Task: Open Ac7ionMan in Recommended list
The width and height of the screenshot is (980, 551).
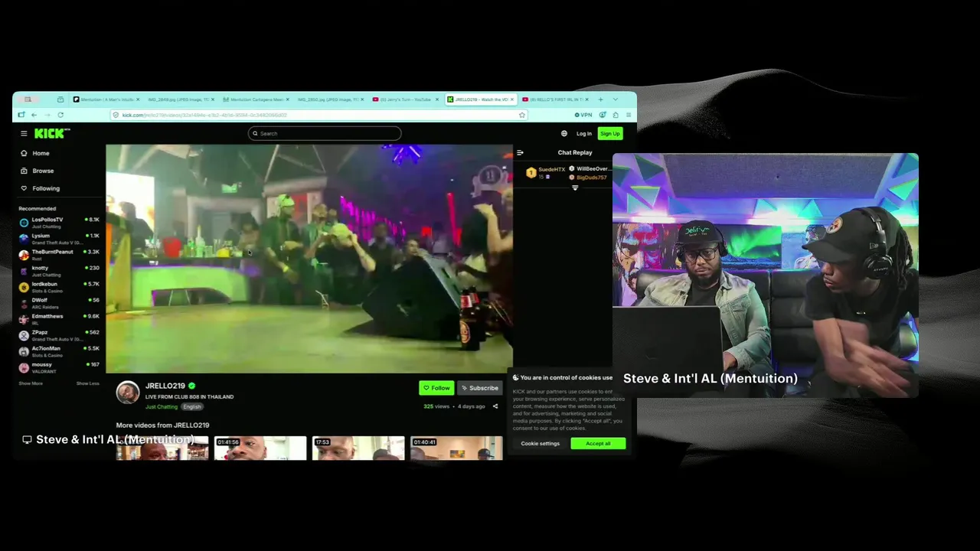Action: click(59, 351)
